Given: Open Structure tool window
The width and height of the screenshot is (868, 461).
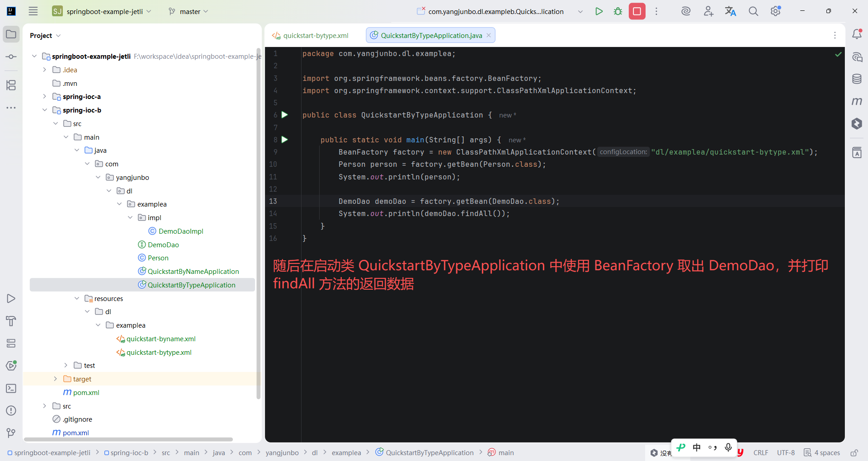Looking at the screenshot, I should [11, 85].
